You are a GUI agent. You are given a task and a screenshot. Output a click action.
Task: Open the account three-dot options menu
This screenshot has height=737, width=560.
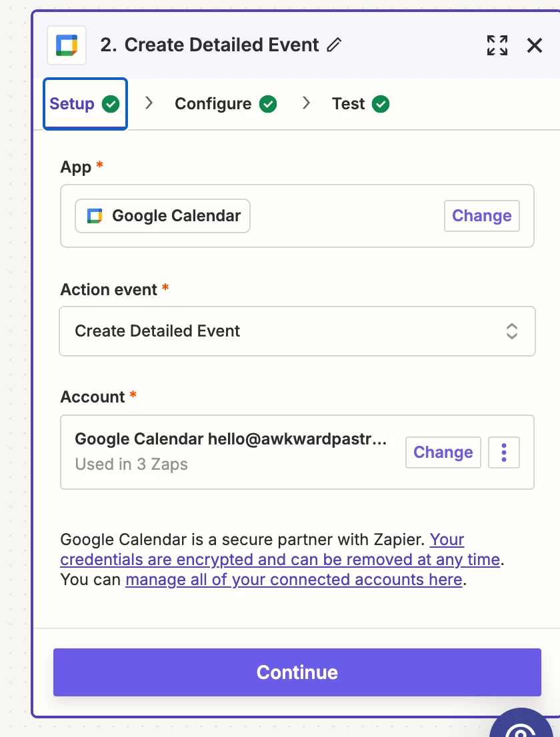[504, 452]
